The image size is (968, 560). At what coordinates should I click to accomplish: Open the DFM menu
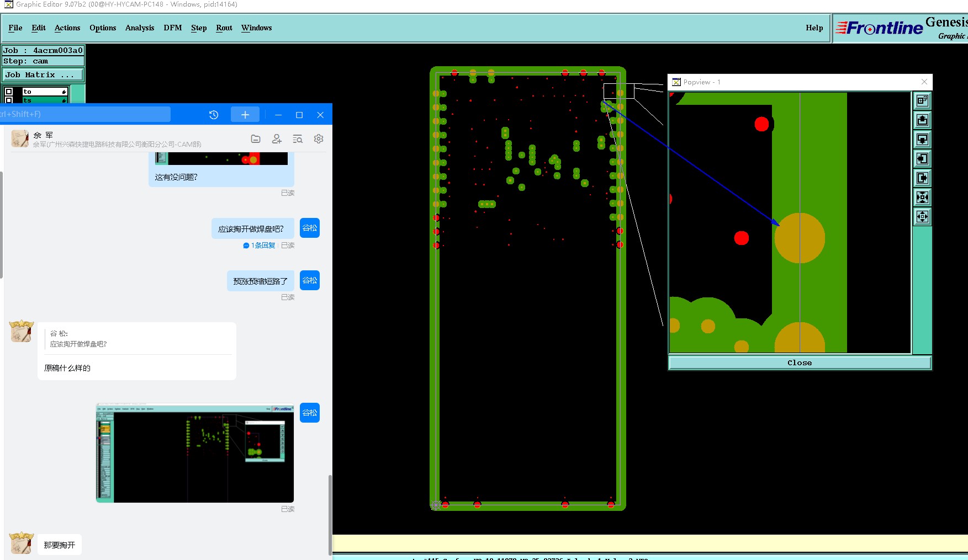point(173,28)
